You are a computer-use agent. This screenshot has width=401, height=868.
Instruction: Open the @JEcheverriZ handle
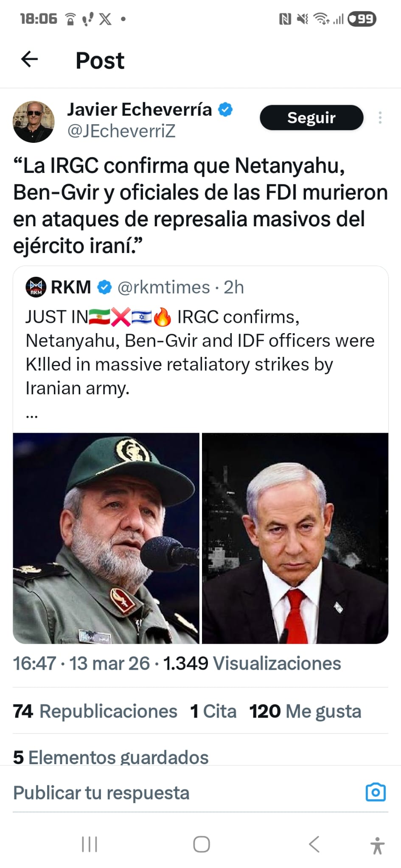(121, 131)
